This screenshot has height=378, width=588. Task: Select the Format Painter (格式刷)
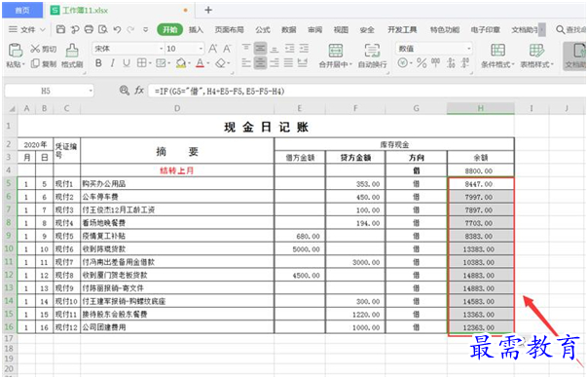(x=72, y=56)
